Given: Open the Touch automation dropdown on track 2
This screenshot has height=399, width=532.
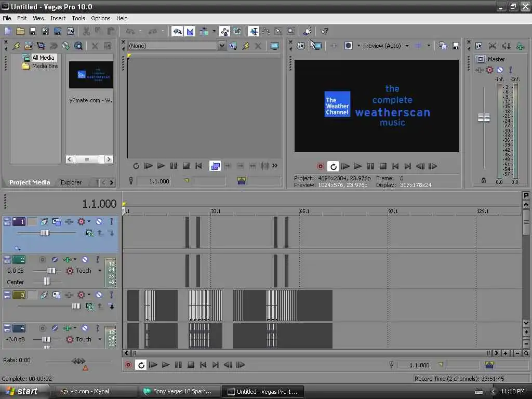Looking at the screenshot, I should click(100, 271).
